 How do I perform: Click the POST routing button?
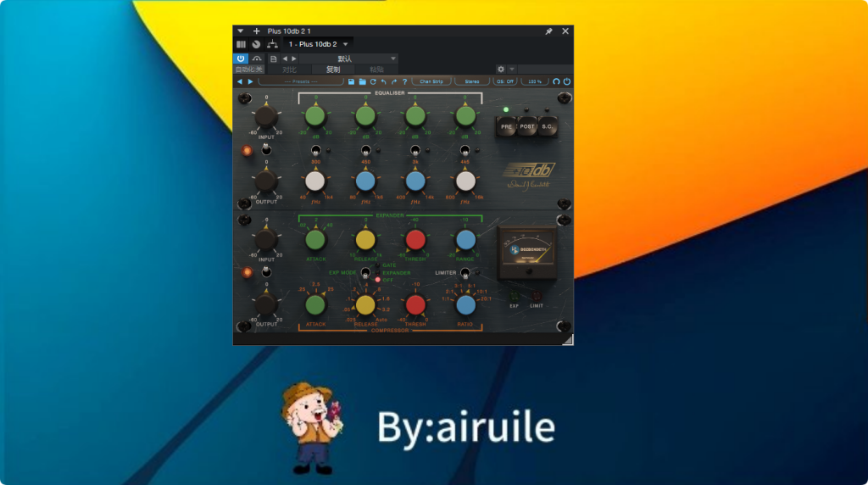pos(527,127)
